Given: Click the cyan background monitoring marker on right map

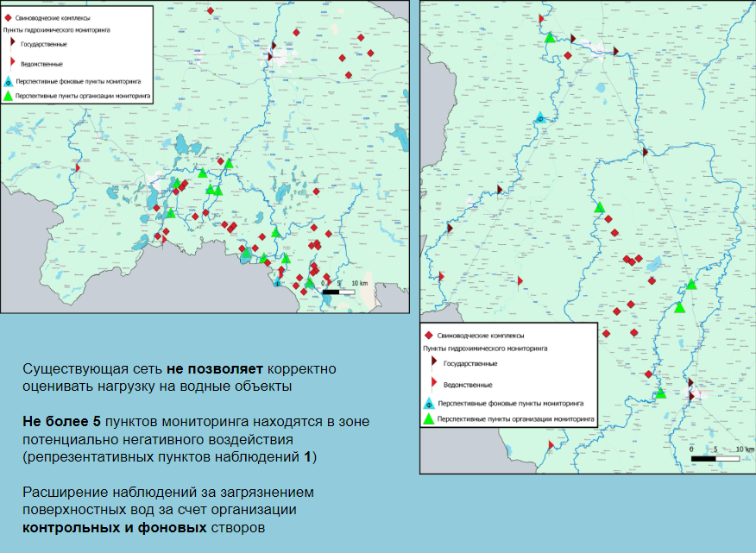Looking at the screenshot, I should (x=540, y=117).
